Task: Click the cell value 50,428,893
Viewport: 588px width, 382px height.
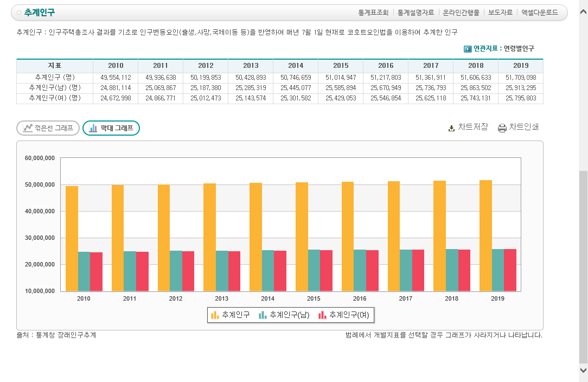Action: 251,78
